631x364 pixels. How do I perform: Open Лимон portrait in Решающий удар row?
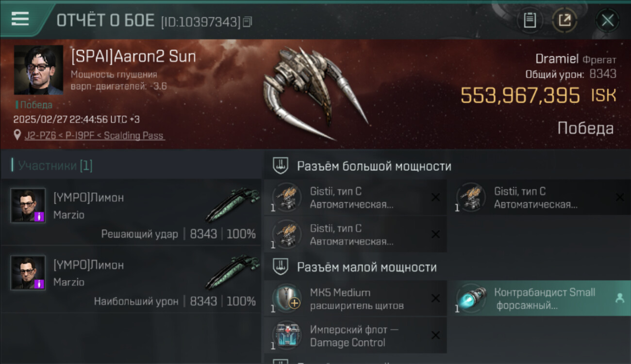[x=28, y=205]
